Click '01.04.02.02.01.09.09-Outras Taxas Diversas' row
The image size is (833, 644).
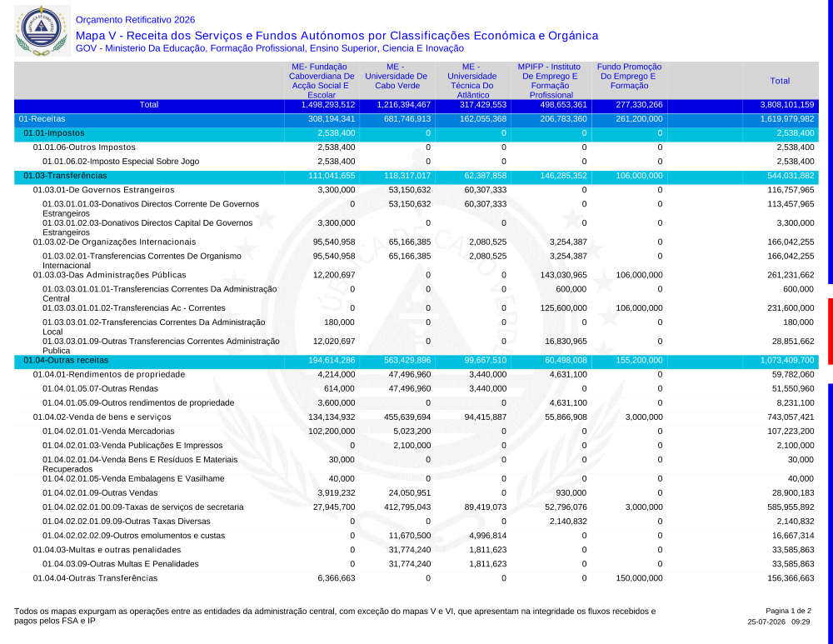click(416, 522)
